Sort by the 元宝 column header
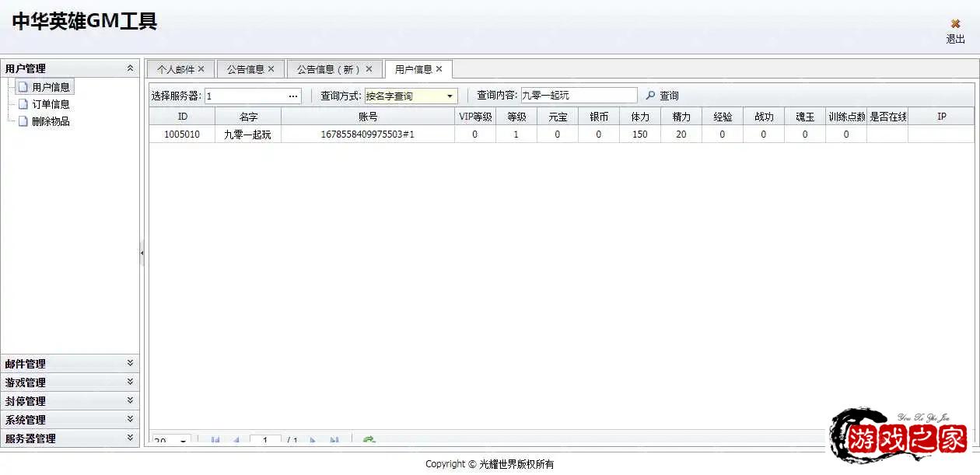Viewport: 980px width, 475px height. (558, 116)
